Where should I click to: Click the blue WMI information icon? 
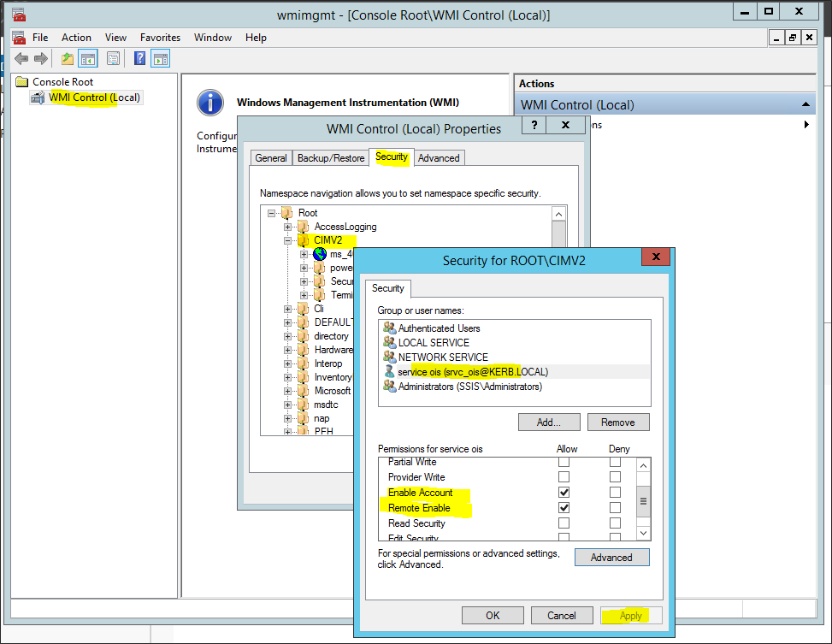[210, 103]
